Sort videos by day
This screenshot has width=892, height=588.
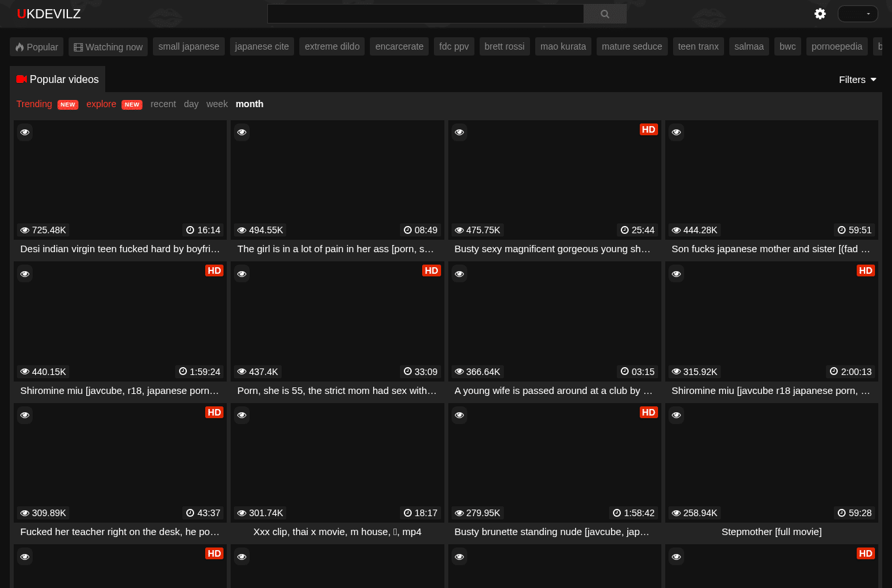[x=191, y=104]
